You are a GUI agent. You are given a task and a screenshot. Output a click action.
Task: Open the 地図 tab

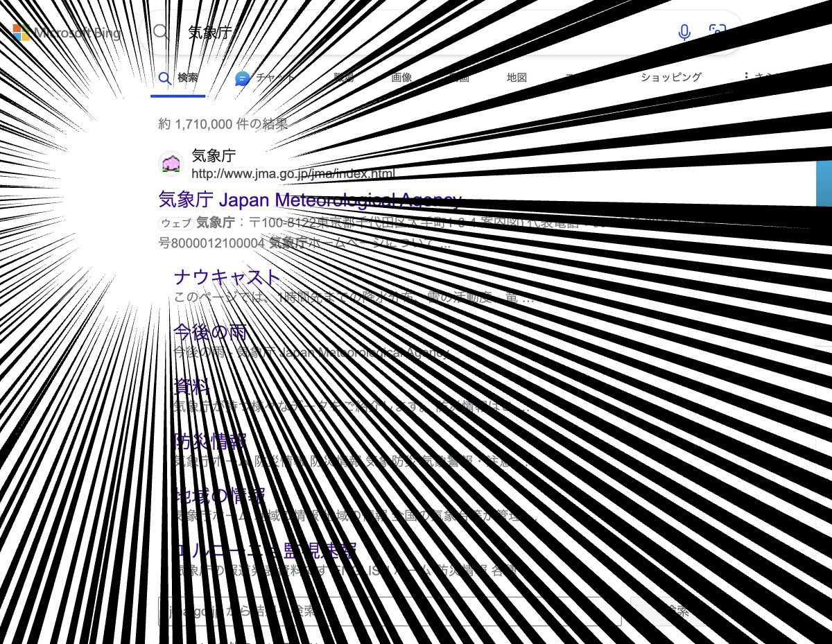517,78
